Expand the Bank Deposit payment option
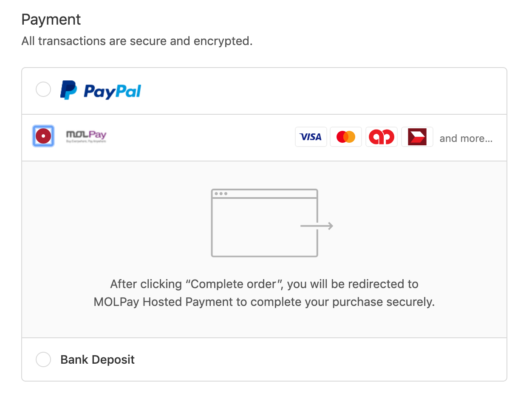 [43, 359]
